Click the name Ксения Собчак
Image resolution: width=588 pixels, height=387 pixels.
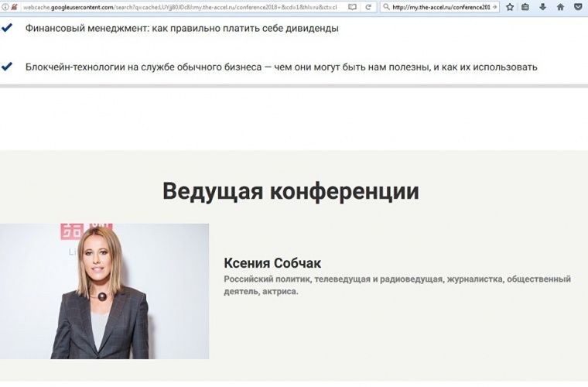tap(272, 263)
